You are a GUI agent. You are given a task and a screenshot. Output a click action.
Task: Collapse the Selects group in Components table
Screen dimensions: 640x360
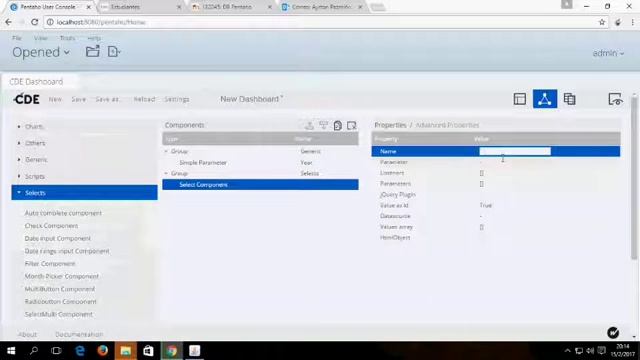(x=166, y=173)
